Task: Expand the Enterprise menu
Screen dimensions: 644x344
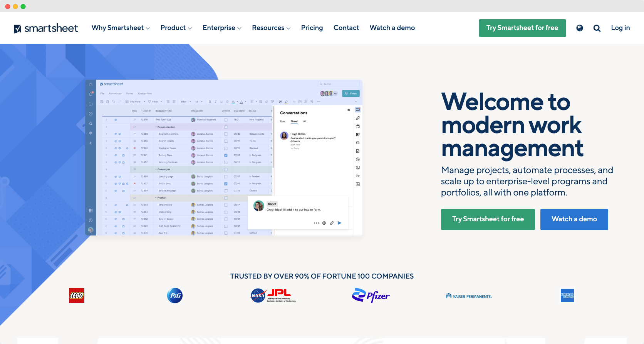Action: [x=222, y=28]
